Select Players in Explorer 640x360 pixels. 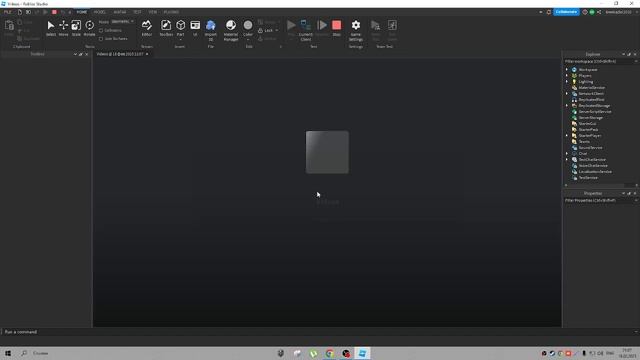pos(584,76)
